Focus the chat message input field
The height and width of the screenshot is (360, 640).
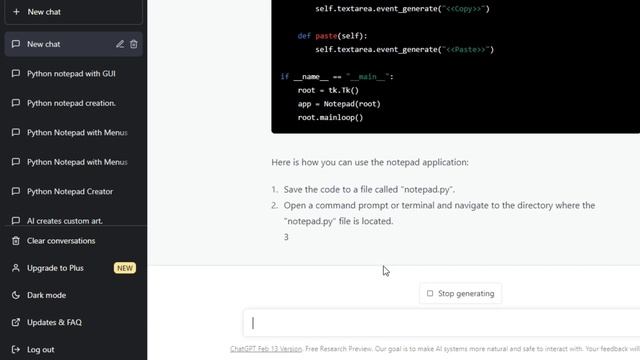[442, 323]
